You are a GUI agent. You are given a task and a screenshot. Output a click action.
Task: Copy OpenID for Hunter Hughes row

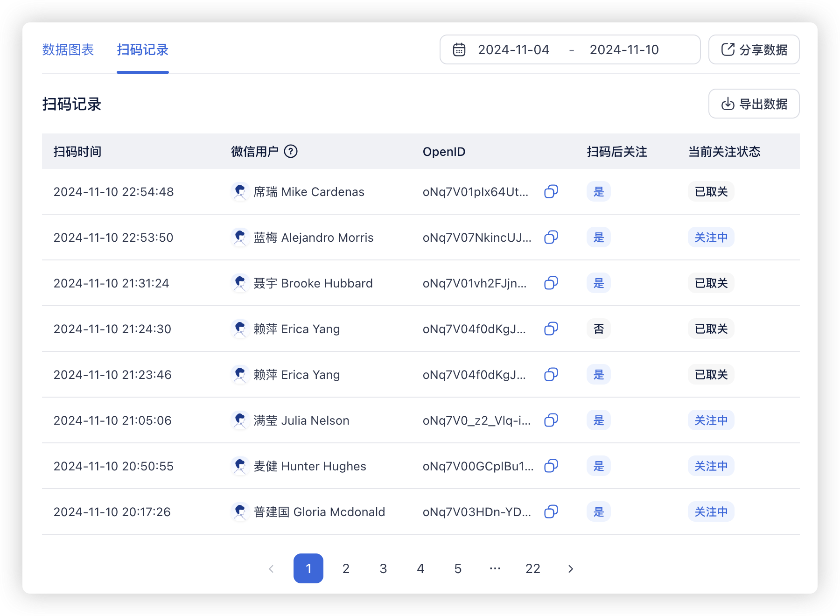551,466
